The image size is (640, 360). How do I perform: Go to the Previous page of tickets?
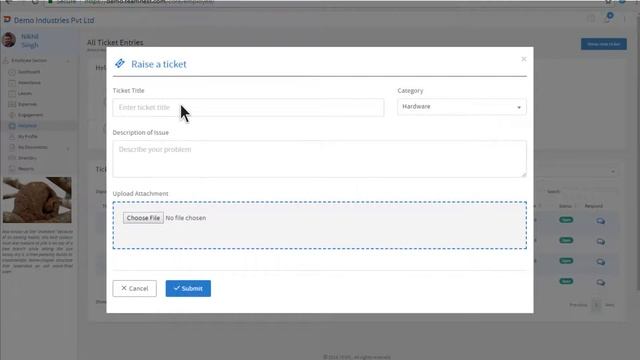(x=578, y=305)
